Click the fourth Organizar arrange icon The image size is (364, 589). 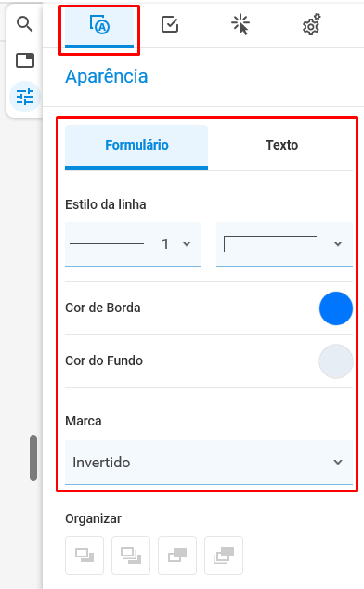coord(224,556)
